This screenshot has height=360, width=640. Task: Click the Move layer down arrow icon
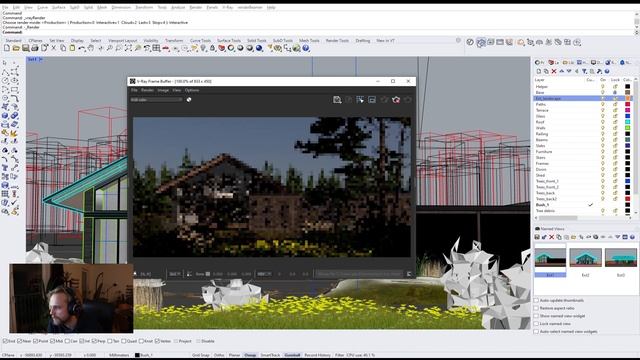[x=569, y=71]
